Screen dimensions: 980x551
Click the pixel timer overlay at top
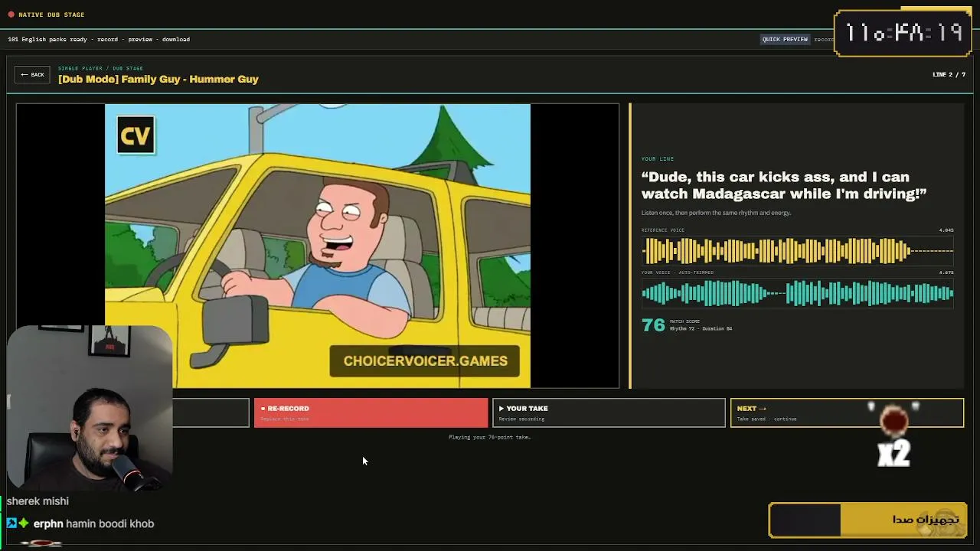pyautogui.click(x=903, y=33)
